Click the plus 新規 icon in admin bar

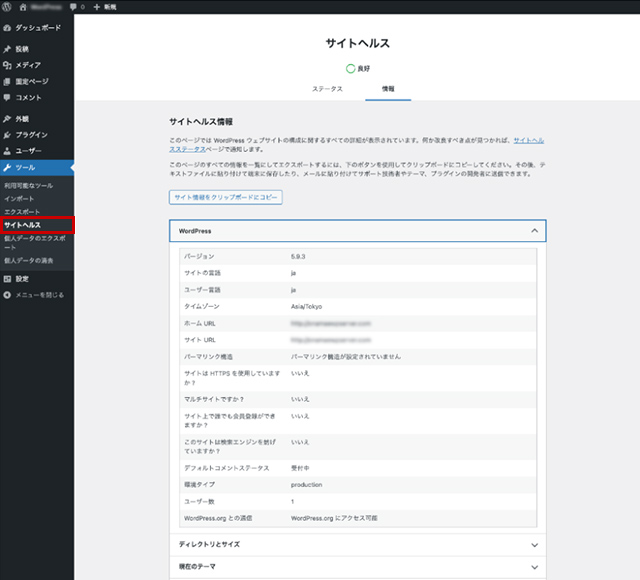tap(97, 7)
